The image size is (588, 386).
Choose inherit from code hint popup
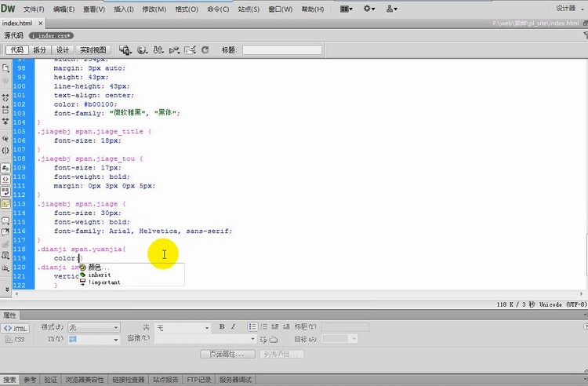point(131,275)
